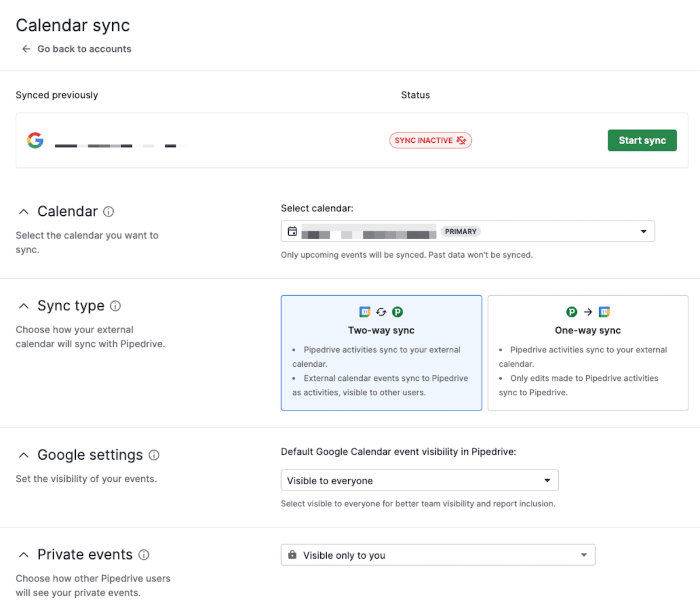Click the Sync Inactive status badge

pyautogui.click(x=430, y=141)
